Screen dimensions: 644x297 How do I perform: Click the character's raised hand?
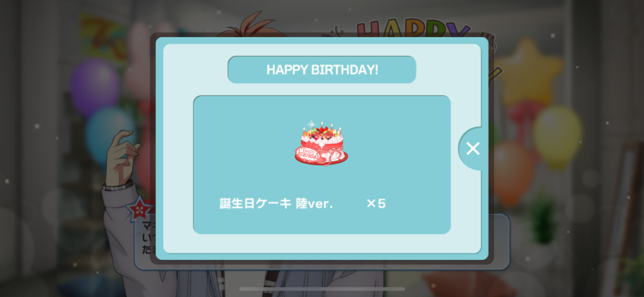coord(122,158)
